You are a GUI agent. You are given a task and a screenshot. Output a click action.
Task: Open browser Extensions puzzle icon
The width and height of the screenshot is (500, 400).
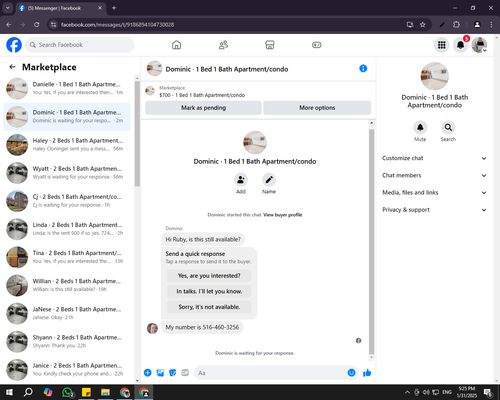pyautogui.click(x=456, y=25)
